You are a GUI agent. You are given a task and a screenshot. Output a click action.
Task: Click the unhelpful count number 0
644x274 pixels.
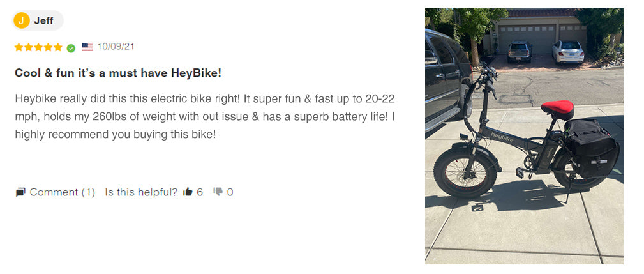pos(230,192)
